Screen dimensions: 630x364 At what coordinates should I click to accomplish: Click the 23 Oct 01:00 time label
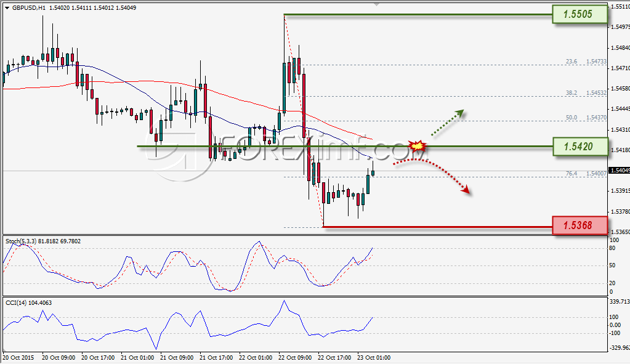(374, 358)
